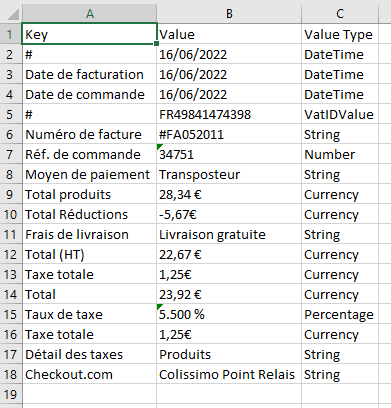
Task: Click the fill handle of cell Key
Action: [x=156, y=44]
